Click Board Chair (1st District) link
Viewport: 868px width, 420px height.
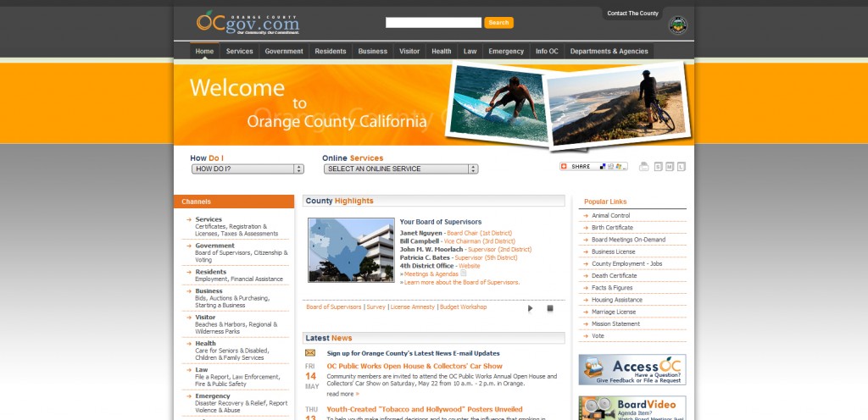click(x=480, y=233)
